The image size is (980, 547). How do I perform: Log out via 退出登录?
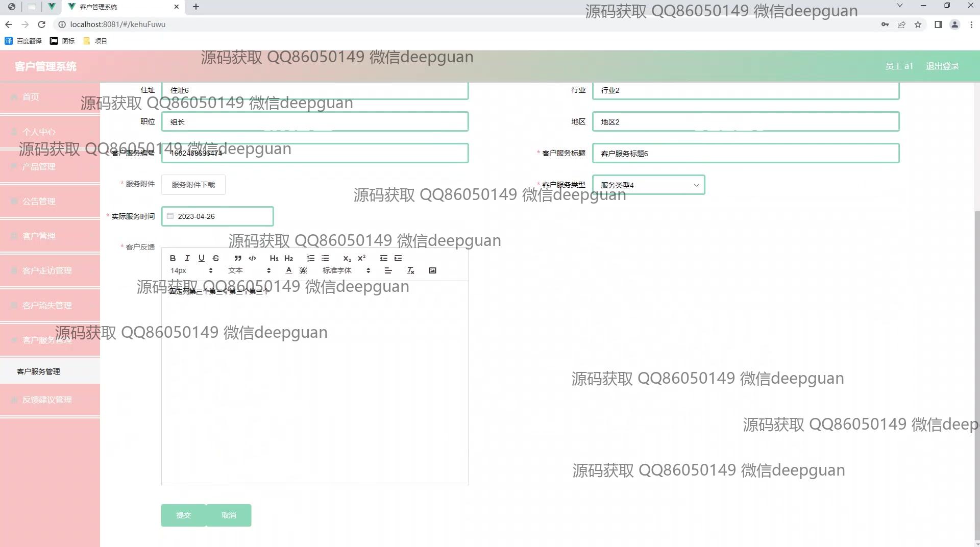[942, 66]
